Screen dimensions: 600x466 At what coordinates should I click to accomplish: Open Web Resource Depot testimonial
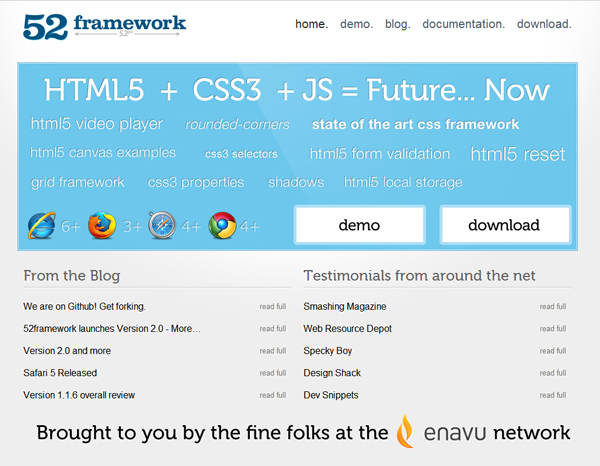click(347, 329)
